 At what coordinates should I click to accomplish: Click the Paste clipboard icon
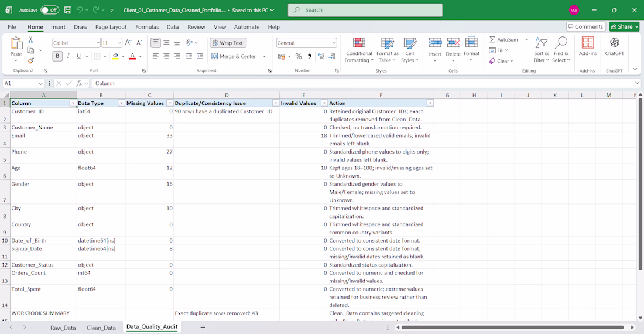16,43
